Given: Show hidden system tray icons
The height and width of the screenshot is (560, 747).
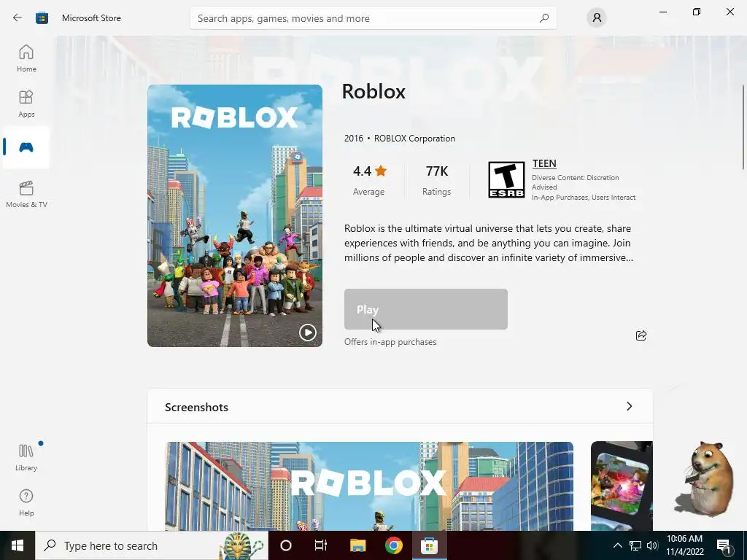Looking at the screenshot, I should pyautogui.click(x=617, y=545).
